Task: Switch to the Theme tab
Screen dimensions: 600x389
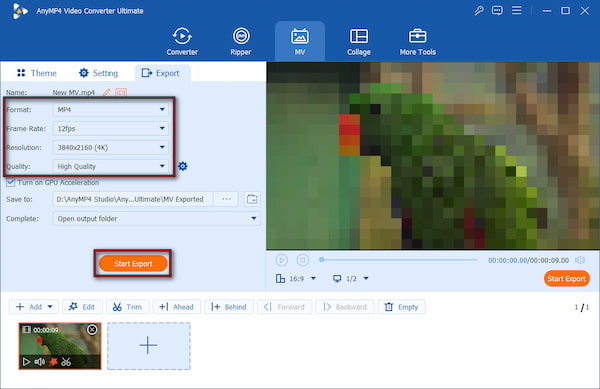Action: [37, 73]
